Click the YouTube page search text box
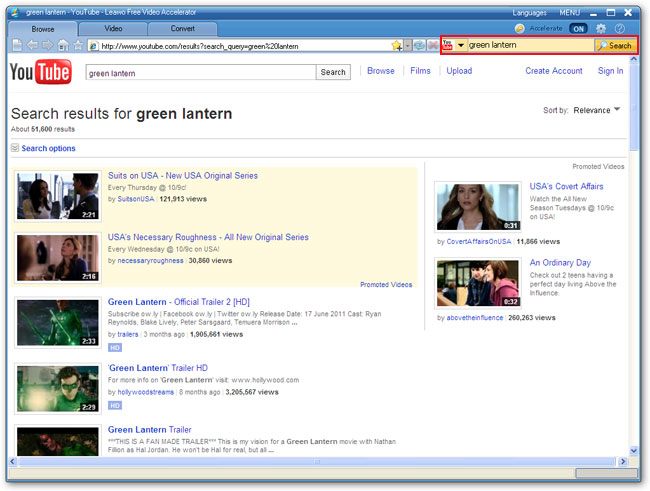Screen dimensions: 650x491 pos(201,73)
